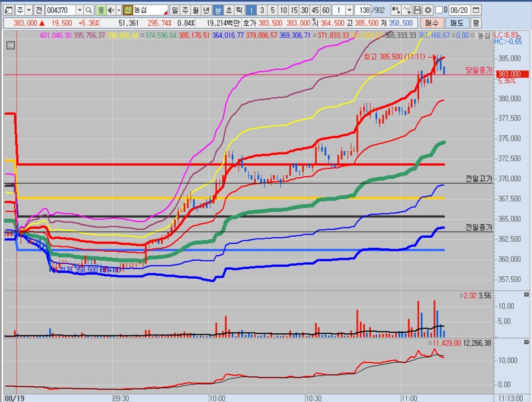Click the custom interval field showing 1
Screen dimensions: 532x402
[339, 10]
